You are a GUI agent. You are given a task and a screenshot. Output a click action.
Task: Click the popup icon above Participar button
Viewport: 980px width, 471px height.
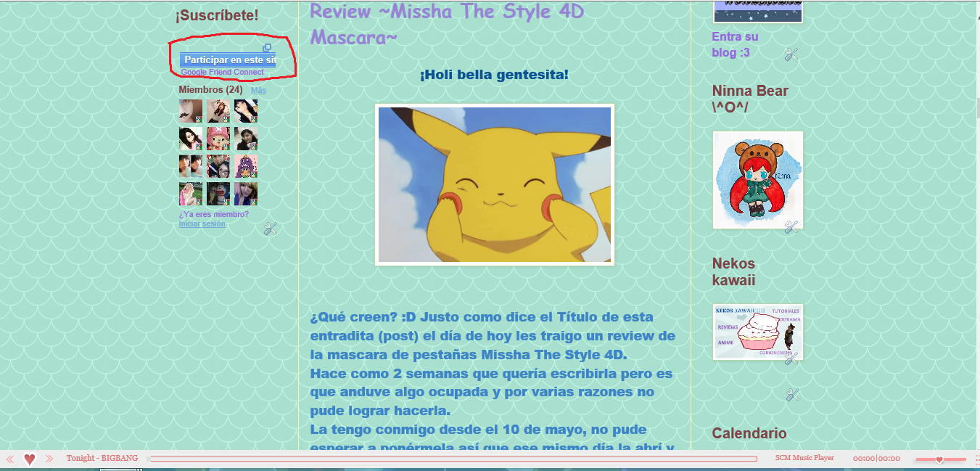[267, 48]
